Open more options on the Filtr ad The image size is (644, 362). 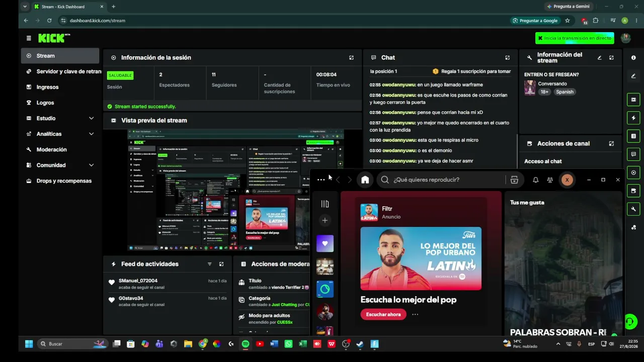[415, 314]
